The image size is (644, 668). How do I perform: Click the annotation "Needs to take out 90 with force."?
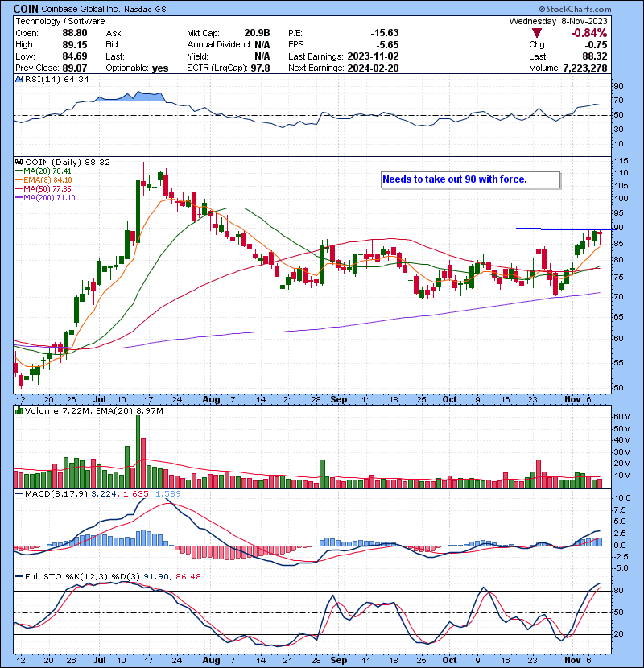click(x=470, y=179)
